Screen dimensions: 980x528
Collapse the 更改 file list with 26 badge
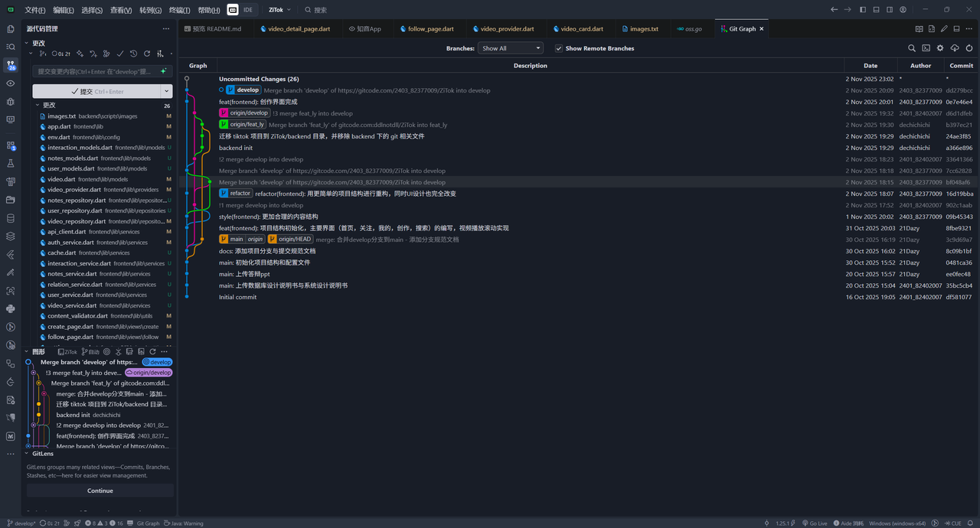tap(37, 105)
